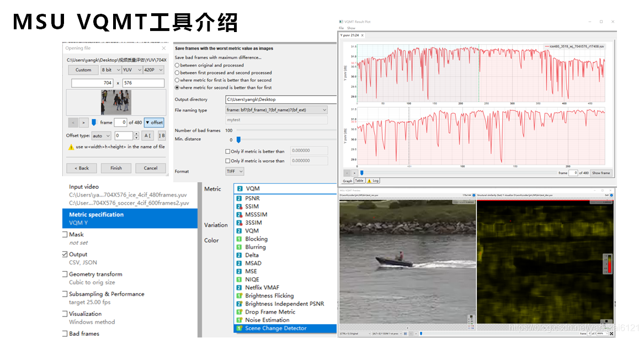The height and width of the screenshot is (338, 644).
Task: Click the PSNR metric icon in the list
Action: [239, 198]
